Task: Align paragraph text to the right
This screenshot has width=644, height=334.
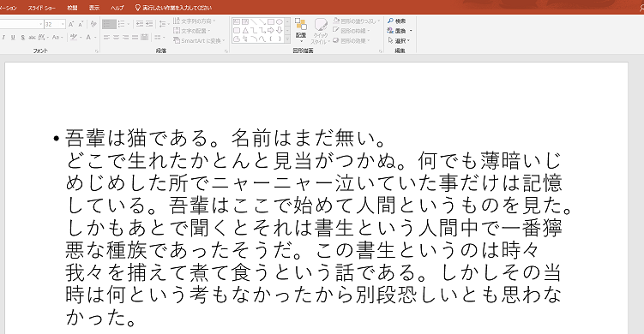Action: tap(126, 38)
